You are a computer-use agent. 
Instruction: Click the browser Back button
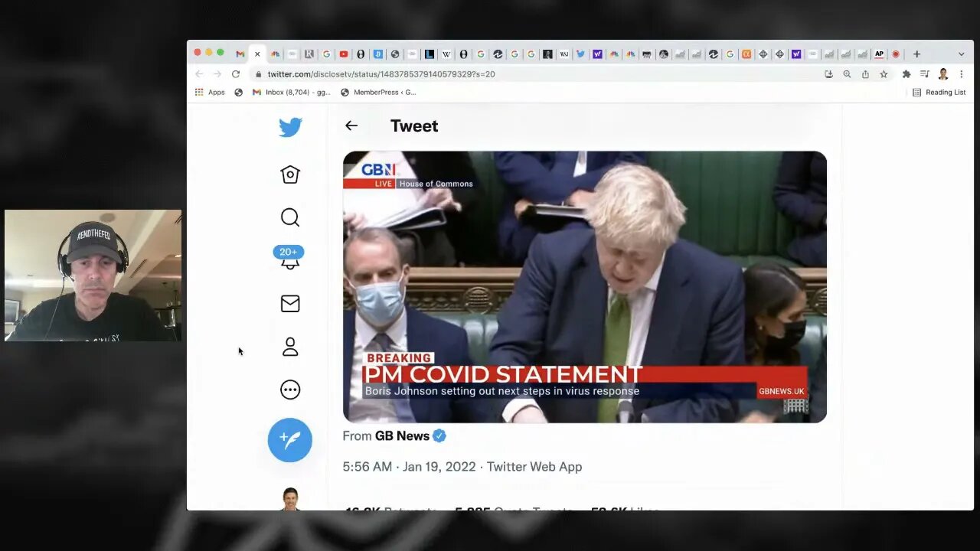point(200,74)
